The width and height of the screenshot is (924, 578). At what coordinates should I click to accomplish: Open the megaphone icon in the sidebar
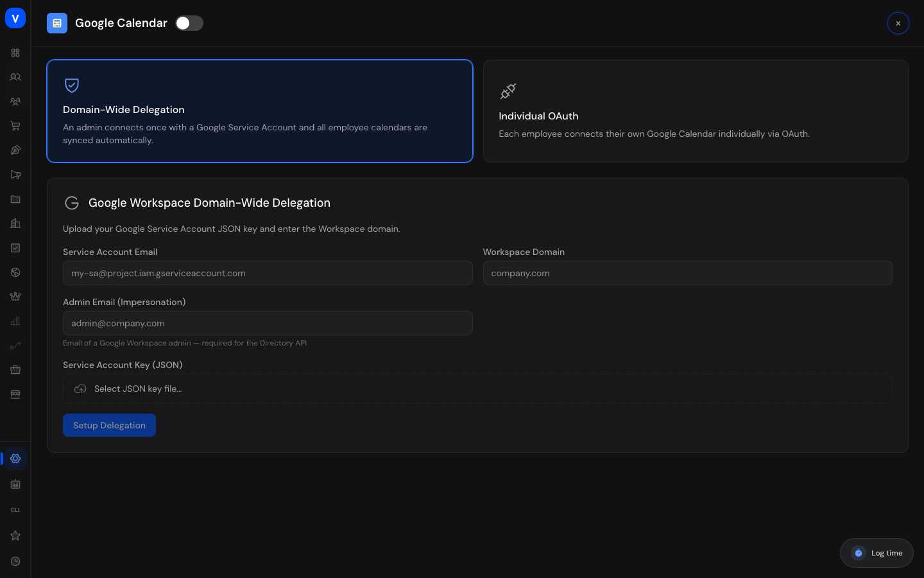coord(15,175)
